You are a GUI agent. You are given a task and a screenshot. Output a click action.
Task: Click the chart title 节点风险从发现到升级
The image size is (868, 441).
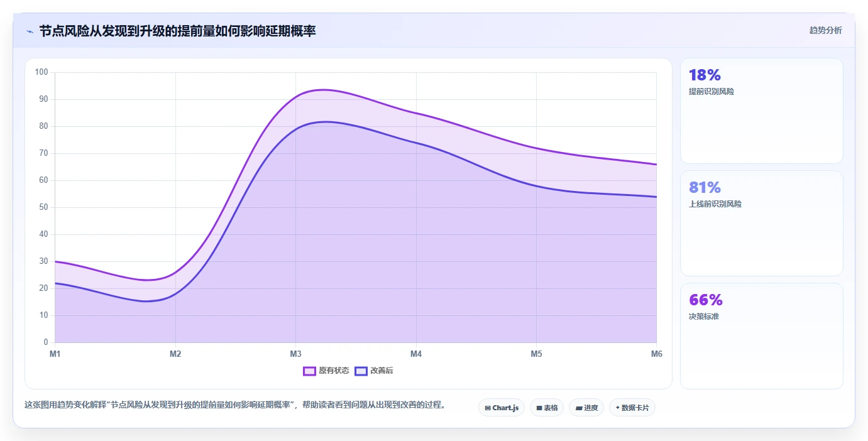(177, 31)
